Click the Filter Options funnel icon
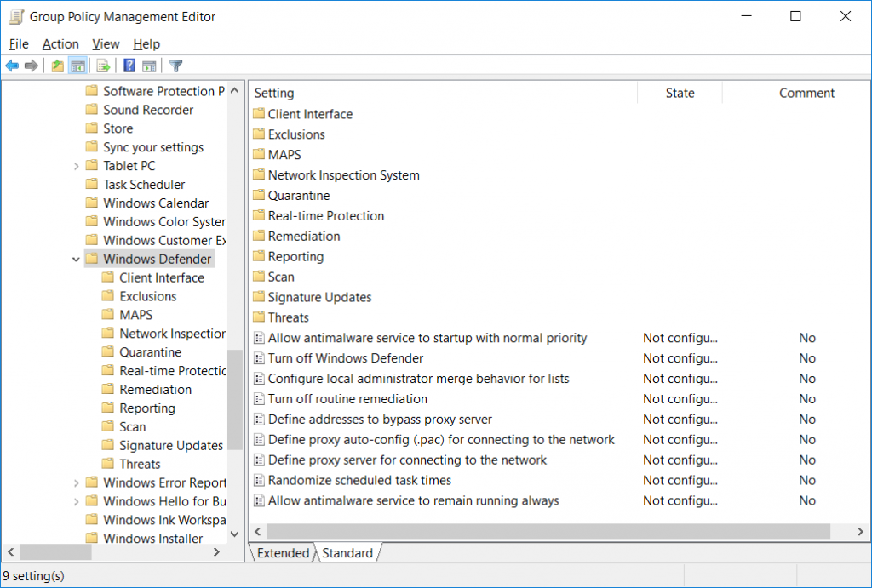This screenshot has height=588, width=872. coord(175,66)
